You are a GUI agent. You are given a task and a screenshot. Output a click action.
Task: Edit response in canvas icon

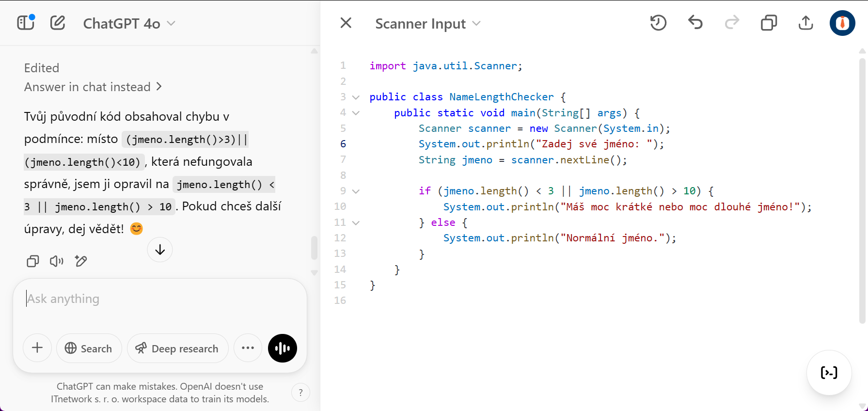click(81, 261)
